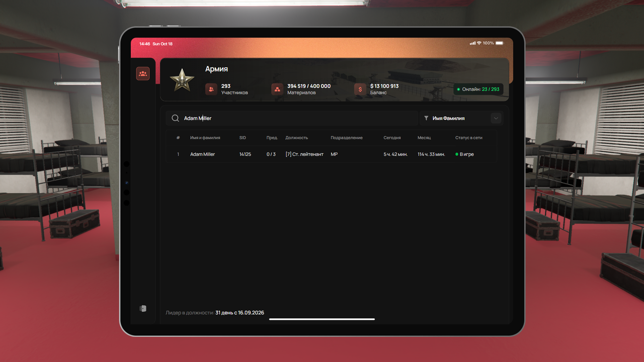This screenshot has width=644, height=362.
Task: Click monthly time 114 ч. 33 мин.
Action: [431, 154]
